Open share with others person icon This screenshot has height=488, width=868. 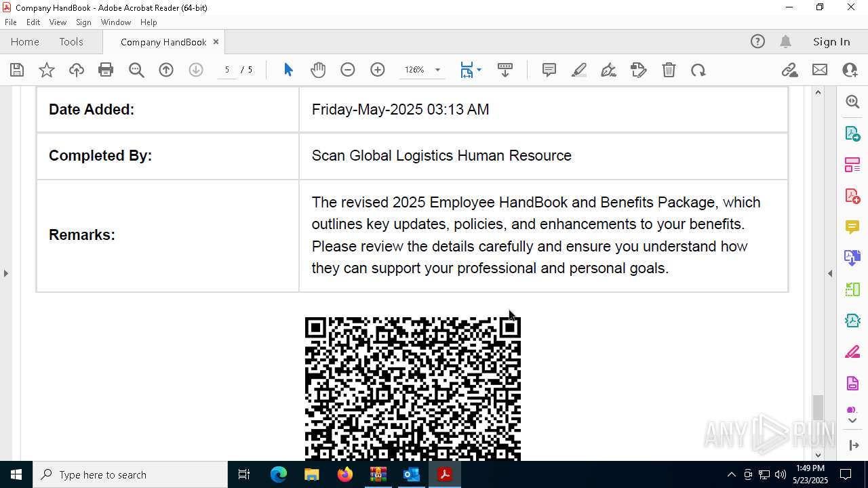pos(850,70)
